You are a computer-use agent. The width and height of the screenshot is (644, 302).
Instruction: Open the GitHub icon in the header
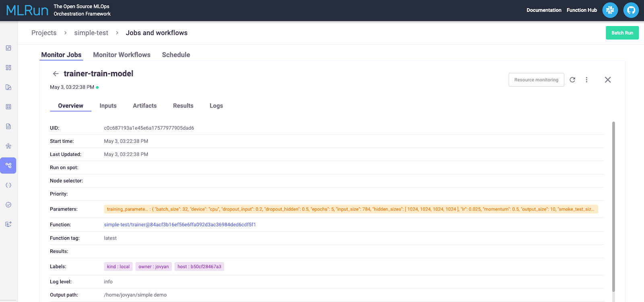[631, 10]
